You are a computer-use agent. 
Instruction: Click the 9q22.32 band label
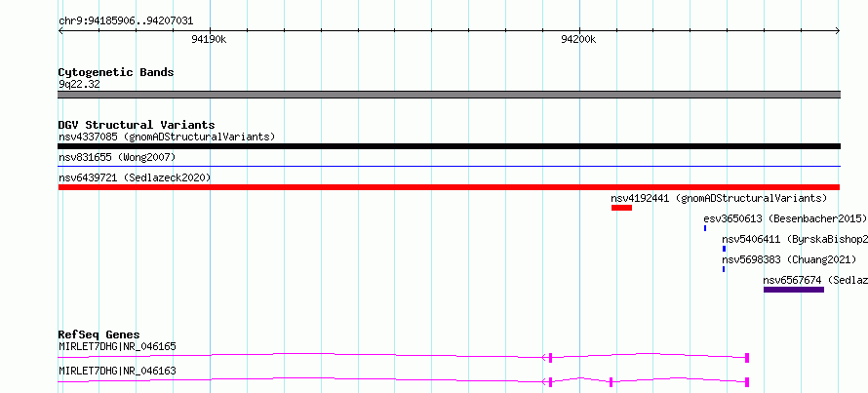(79, 85)
